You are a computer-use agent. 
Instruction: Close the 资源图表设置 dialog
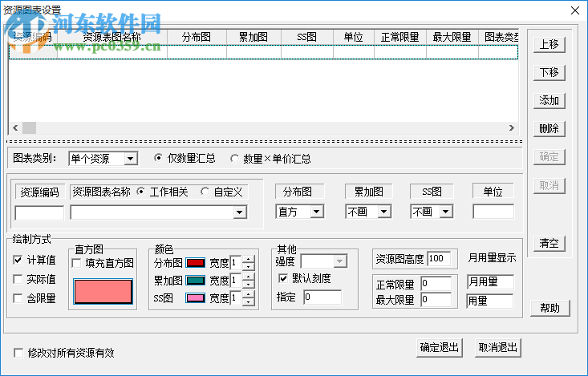(x=575, y=10)
